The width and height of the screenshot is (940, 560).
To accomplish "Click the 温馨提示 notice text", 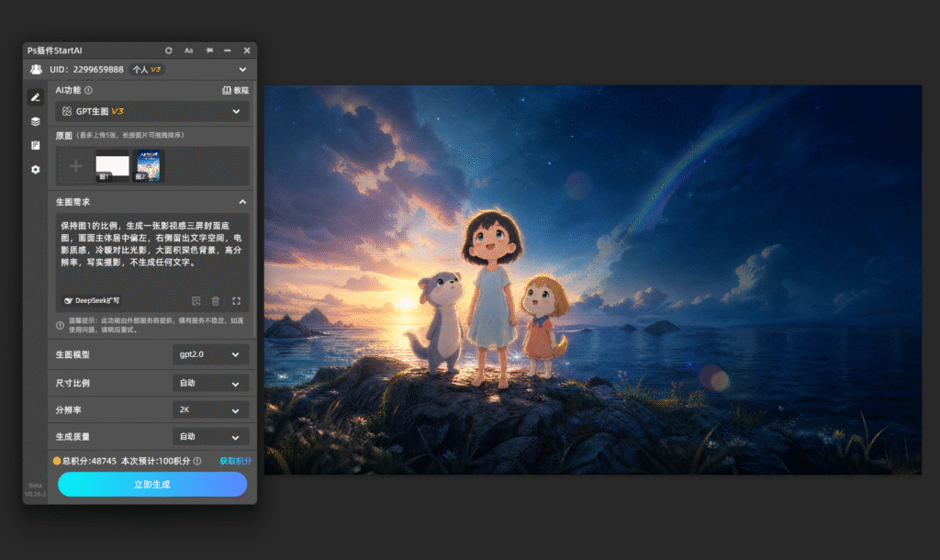I will [x=156, y=325].
